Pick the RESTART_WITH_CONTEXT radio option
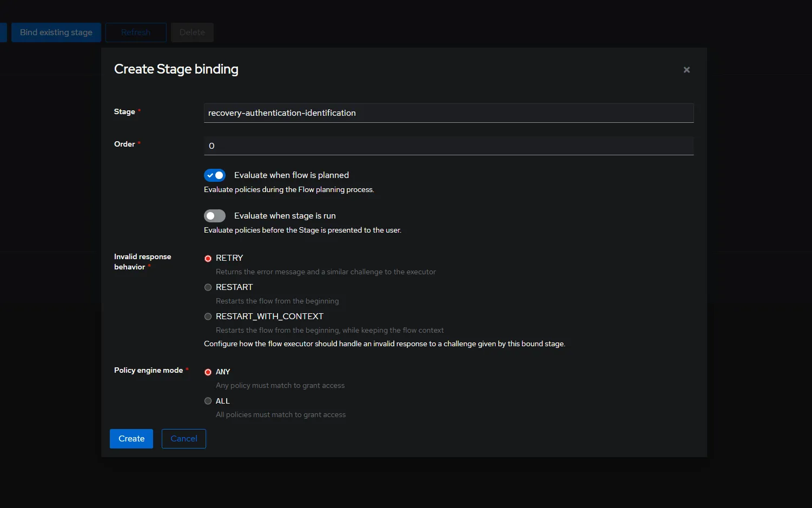The image size is (812, 508). pyautogui.click(x=208, y=316)
